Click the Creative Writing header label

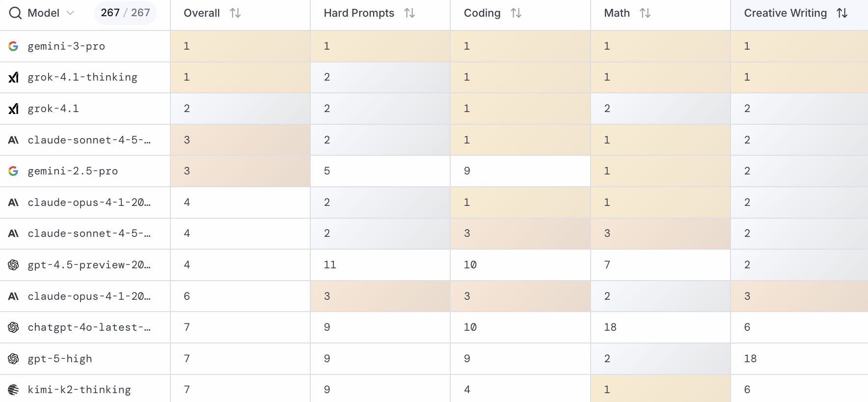pos(785,13)
